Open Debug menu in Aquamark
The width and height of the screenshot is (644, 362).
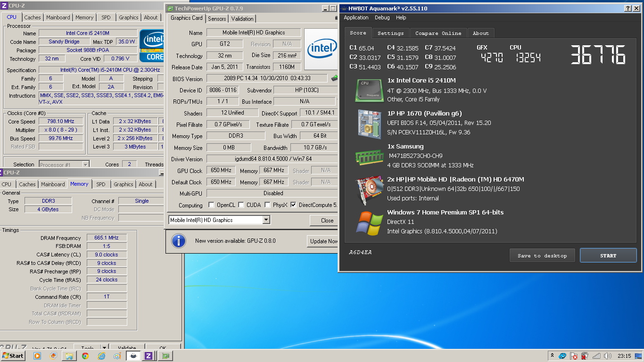click(382, 17)
